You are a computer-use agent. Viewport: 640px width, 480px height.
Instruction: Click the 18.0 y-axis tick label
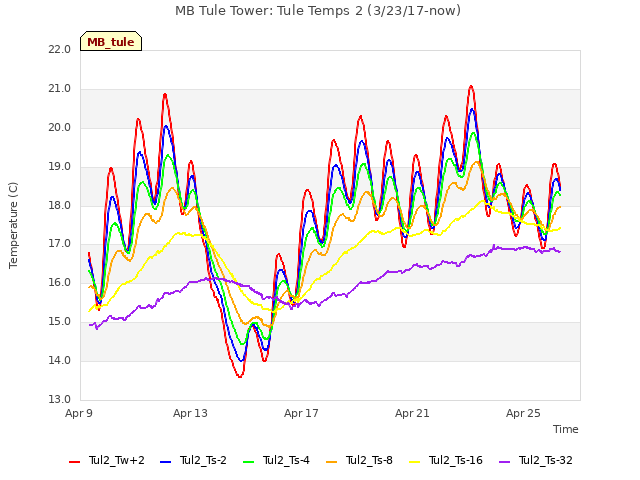point(60,205)
